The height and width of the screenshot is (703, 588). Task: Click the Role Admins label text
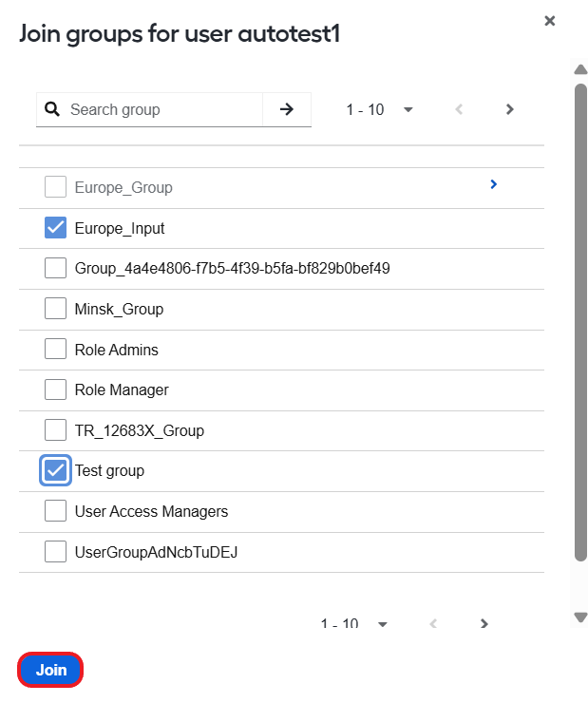(116, 350)
